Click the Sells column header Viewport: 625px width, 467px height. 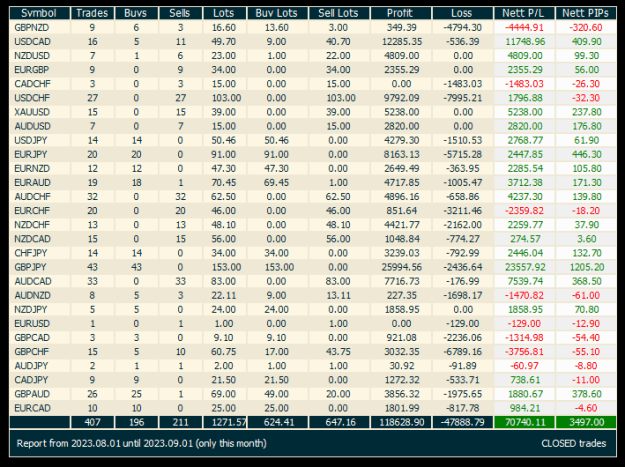click(180, 13)
